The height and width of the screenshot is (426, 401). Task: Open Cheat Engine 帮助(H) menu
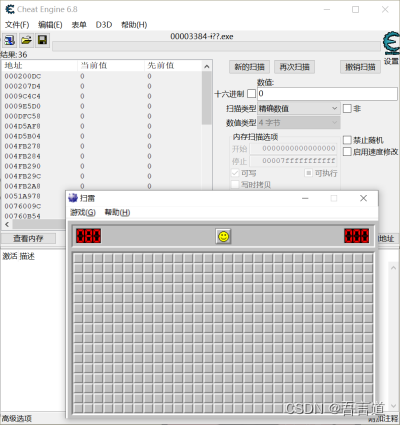(x=134, y=25)
